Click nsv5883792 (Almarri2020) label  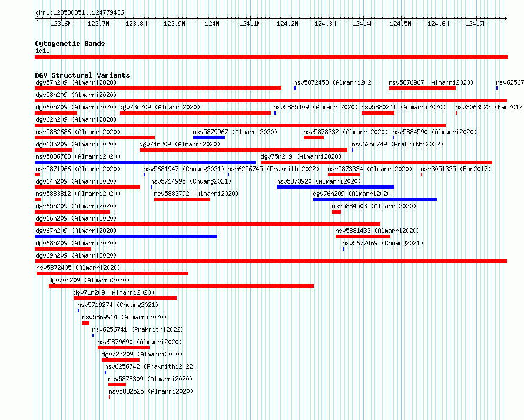[x=196, y=194]
